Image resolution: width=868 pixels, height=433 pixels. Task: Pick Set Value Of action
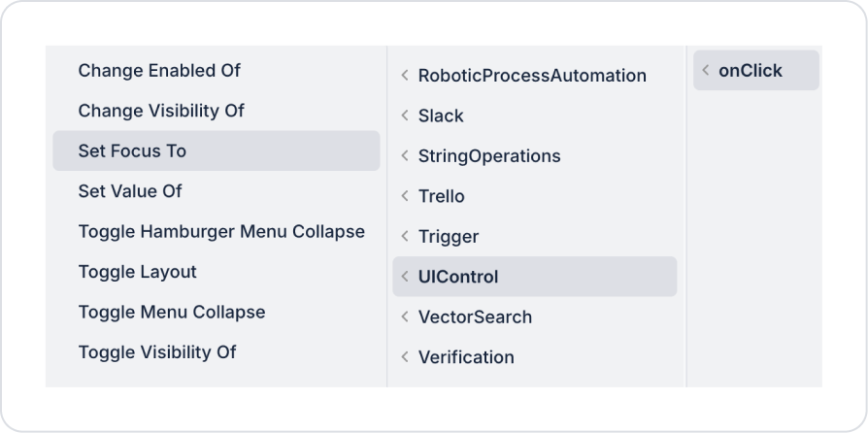tap(130, 191)
